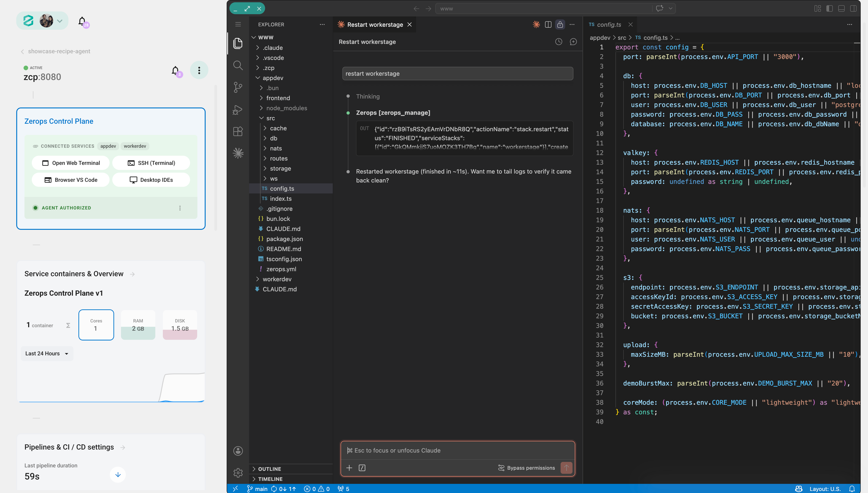868x493 pixels.
Task: Switch to Restart workerstage tab
Action: point(375,24)
